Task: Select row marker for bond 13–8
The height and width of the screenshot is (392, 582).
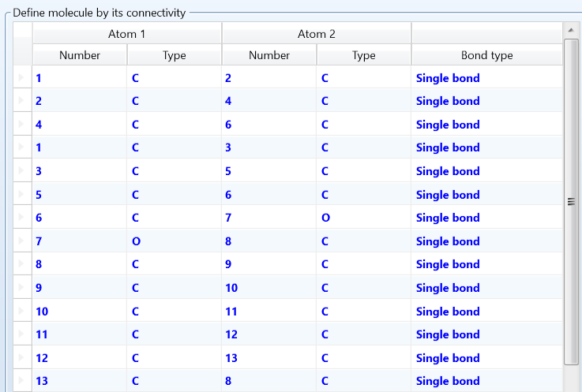Action: coord(22,382)
